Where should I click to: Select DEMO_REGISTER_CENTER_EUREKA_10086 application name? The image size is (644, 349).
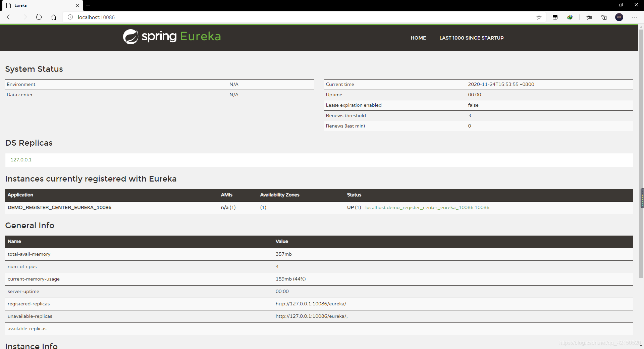point(60,207)
